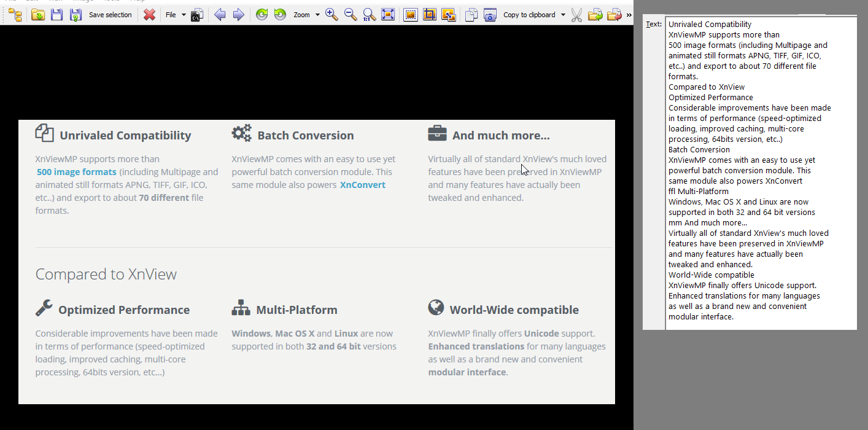The image size is (868, 430).
Task: Click the network icon beside Multi-Platform
Action: coord(241,308)
